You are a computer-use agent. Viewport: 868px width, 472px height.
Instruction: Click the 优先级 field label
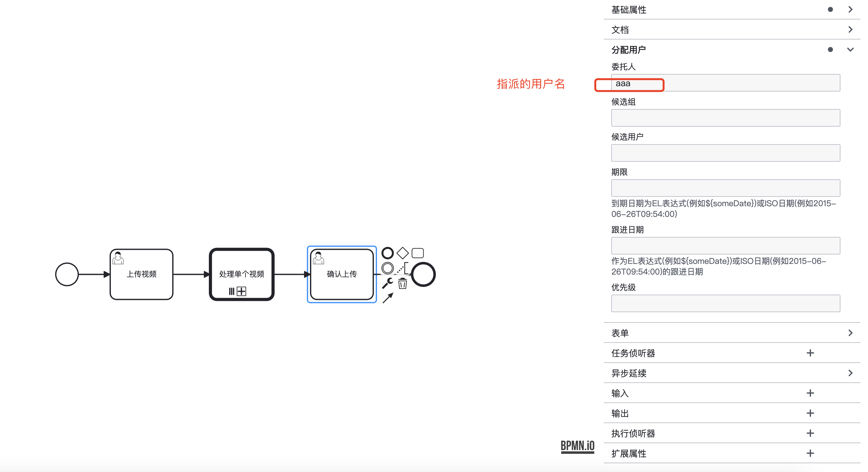(x=623, y=287)
